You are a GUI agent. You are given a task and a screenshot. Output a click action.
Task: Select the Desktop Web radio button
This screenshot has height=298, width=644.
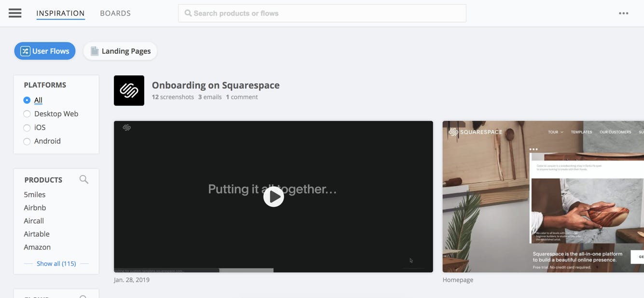pos(27,114)
